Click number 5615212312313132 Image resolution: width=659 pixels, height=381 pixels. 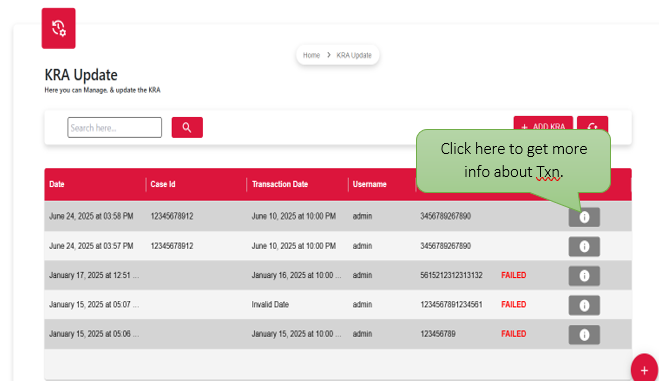(451, 275)
